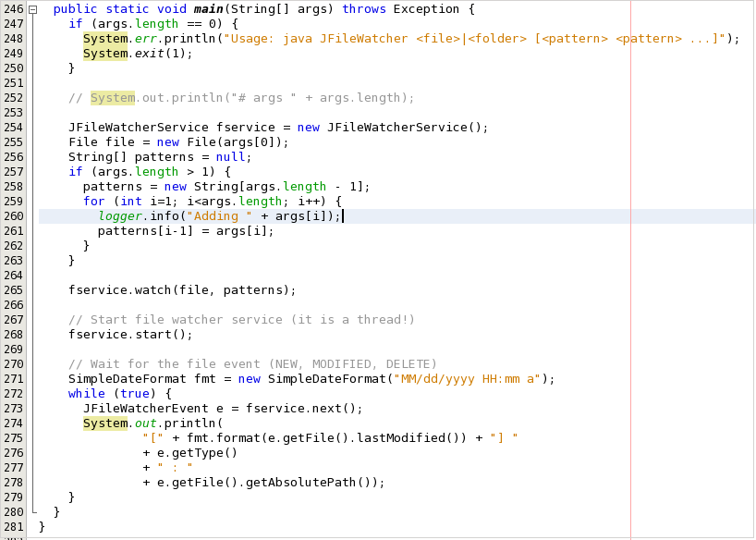Screen dimensions: 756x540
Task: Click the 'throws' keyword on line 246
Action: [364, 9]
